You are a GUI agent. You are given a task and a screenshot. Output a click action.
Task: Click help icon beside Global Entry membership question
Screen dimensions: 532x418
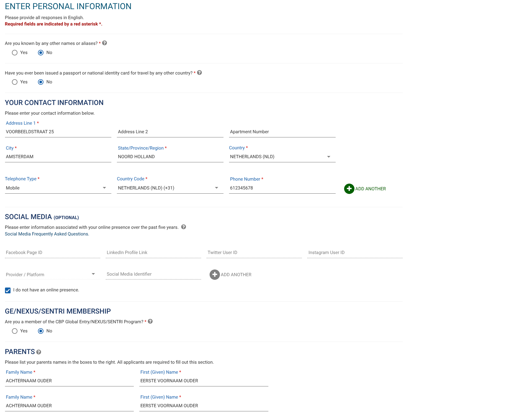150,321
